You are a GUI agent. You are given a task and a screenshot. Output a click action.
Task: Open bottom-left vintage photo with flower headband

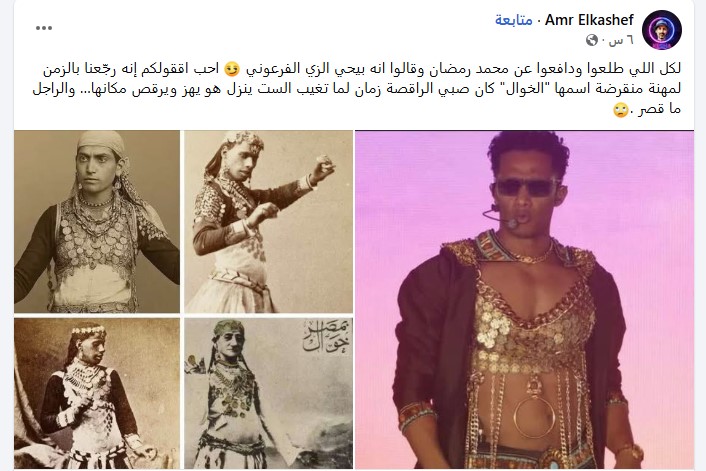point(97,394)
